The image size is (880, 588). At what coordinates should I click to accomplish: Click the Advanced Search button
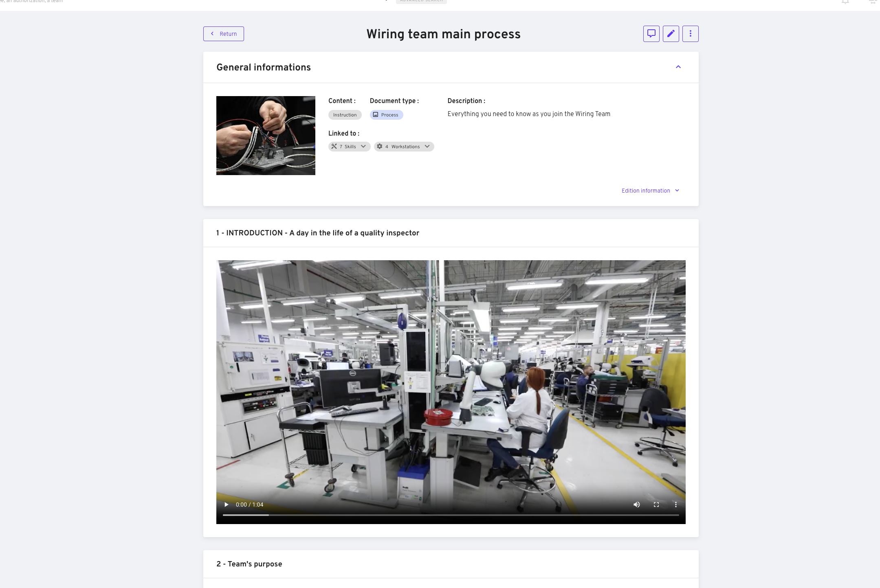point(421,1)
